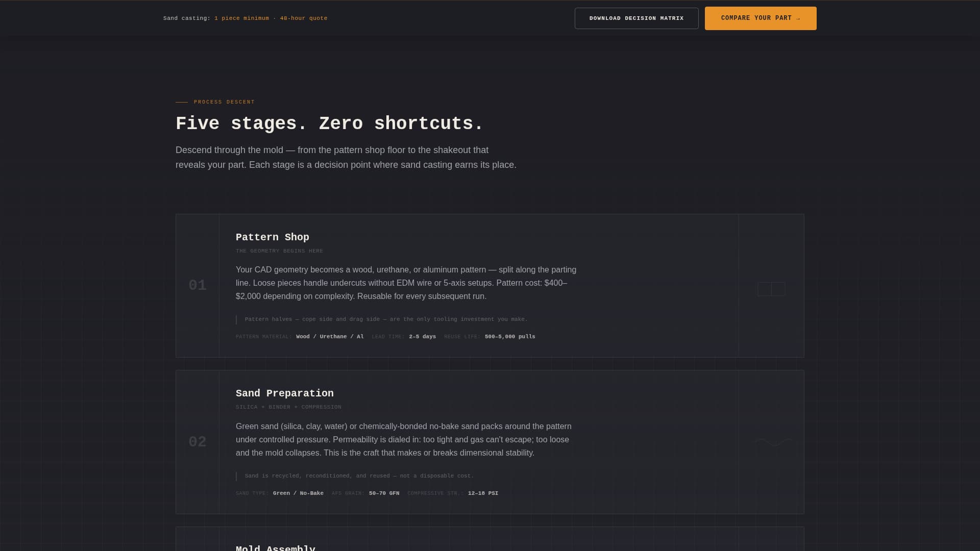The width and height of the screenshot is (980, 551).
Task: Expand the Mold Assembly section heading
Action: (276, 547)
